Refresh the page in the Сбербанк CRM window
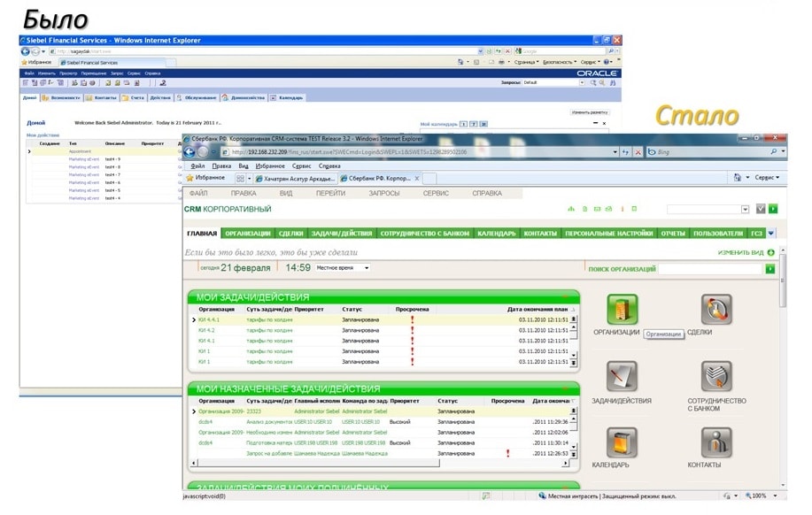Image resolution: width=812 pixels, height=515 pixels. (625, 152)
